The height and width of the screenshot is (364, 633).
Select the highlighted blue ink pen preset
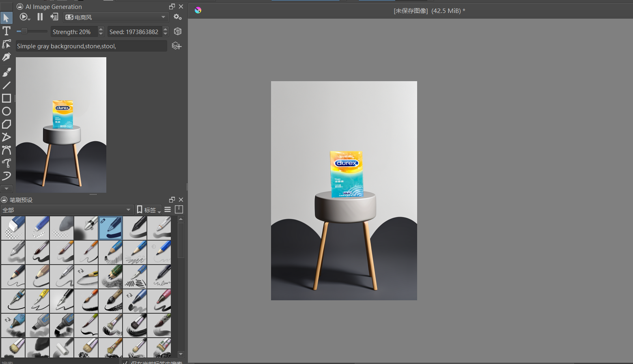click(x=110, y=228)
